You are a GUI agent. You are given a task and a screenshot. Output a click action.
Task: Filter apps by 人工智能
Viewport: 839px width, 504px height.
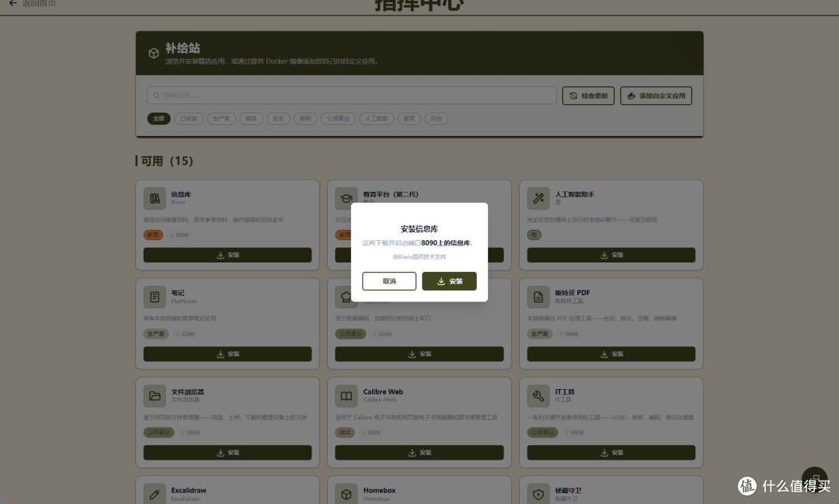377,118
